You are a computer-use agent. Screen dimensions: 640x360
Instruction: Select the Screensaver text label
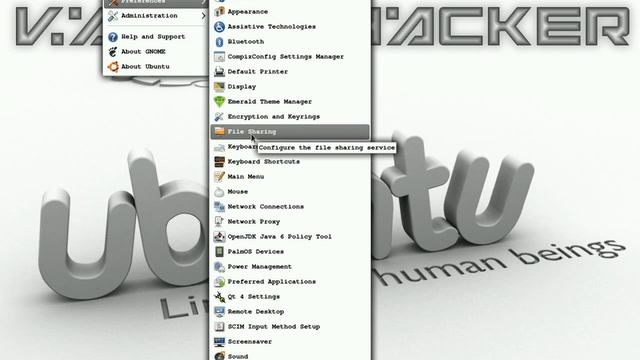click(249, 342)
